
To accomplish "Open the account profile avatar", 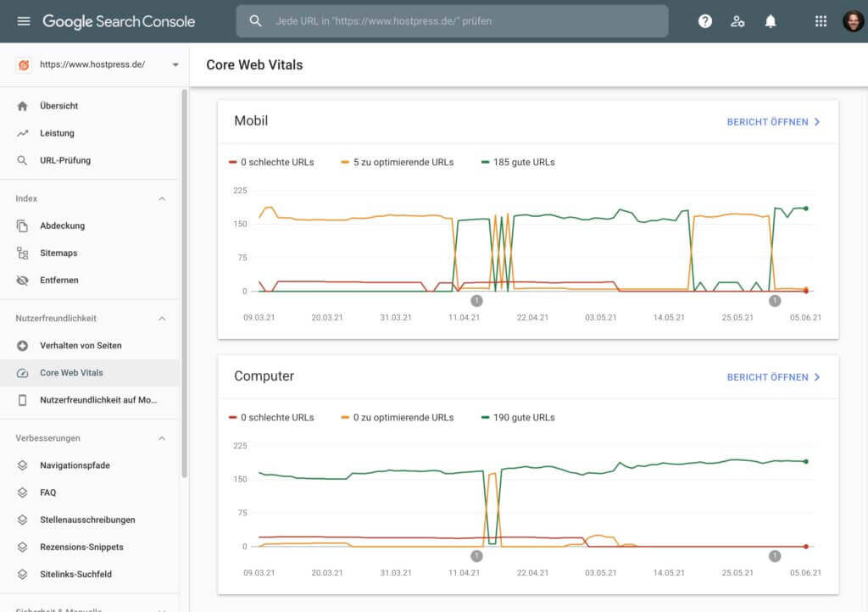I will [853, 21].
